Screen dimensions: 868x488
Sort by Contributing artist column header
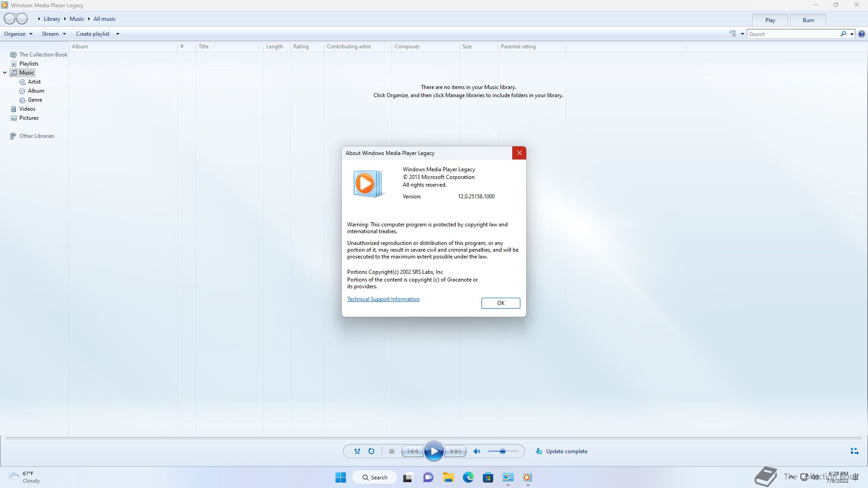pos(358,47)
